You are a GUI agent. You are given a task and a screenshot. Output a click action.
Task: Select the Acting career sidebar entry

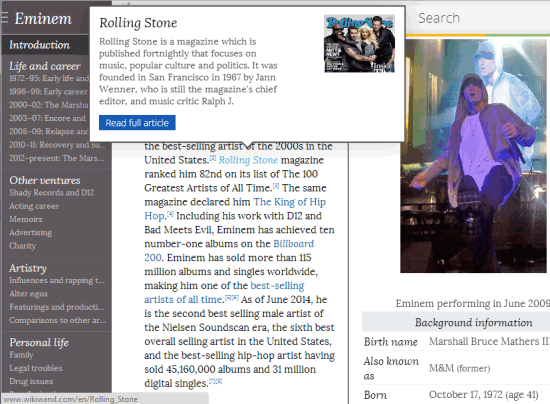pos(34,206)
